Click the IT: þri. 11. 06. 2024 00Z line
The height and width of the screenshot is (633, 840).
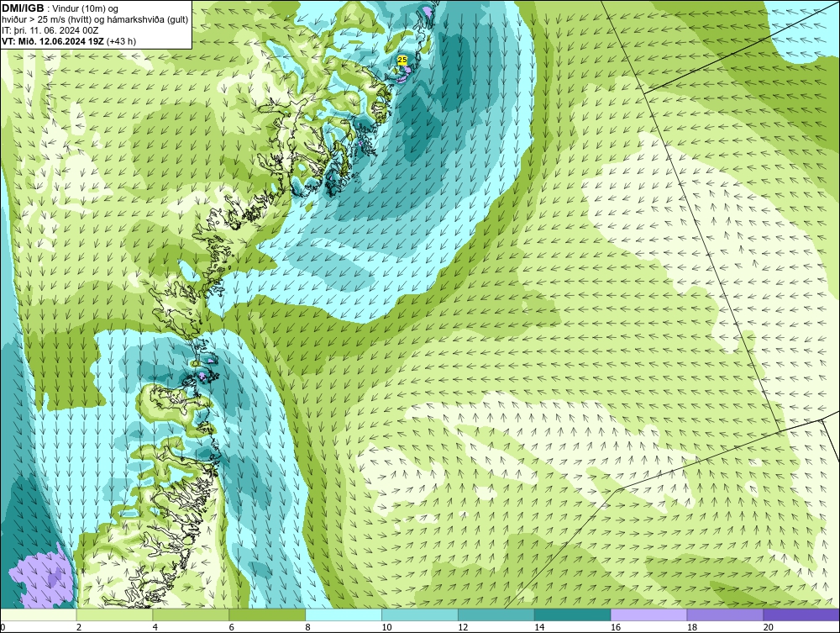click(x=50, y=30)
